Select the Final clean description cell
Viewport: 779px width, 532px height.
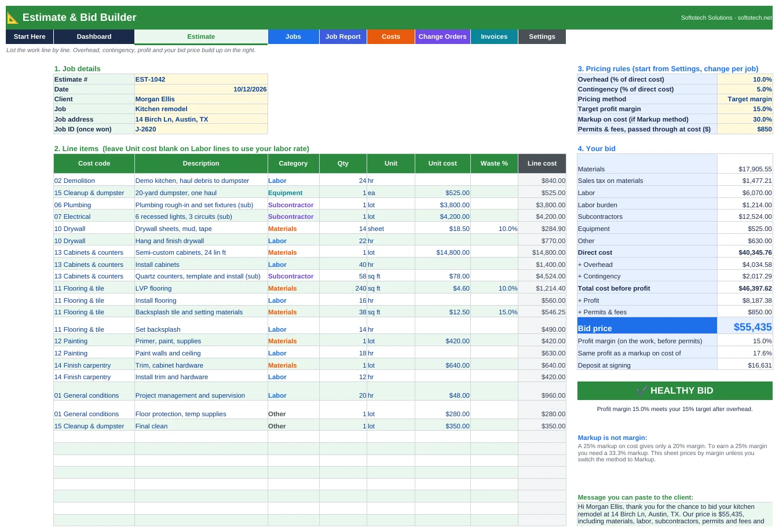coord(201,426)
